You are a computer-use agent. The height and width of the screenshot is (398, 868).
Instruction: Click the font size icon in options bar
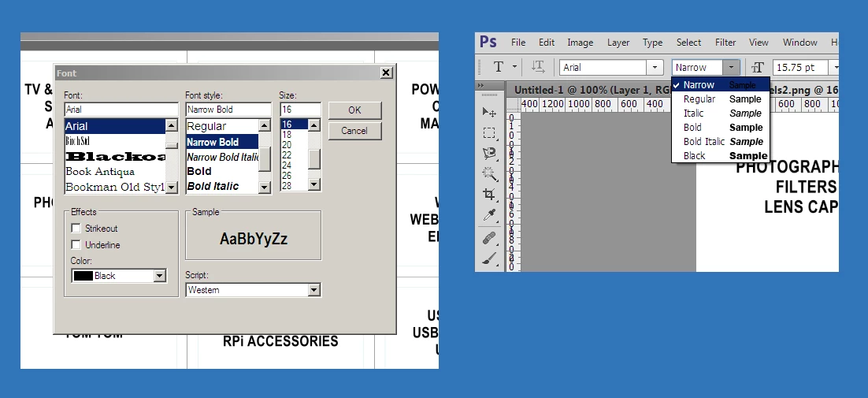pyautogui.click(x=758, y=68)
